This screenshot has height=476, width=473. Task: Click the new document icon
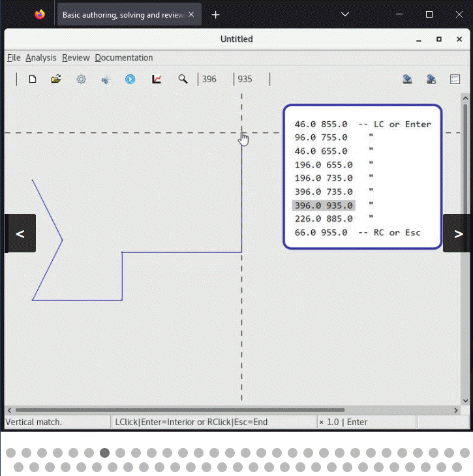[x=32, y=80]
